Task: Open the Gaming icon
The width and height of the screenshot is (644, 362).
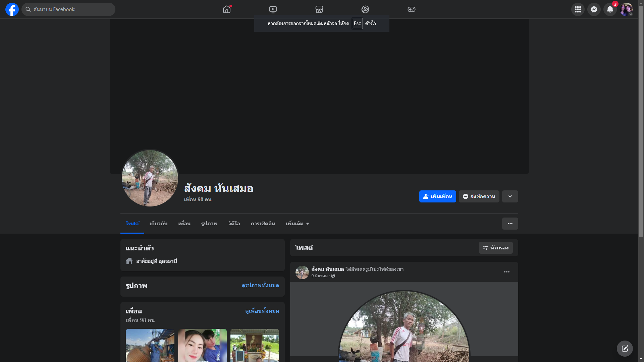Action: [x=412, y=9]
